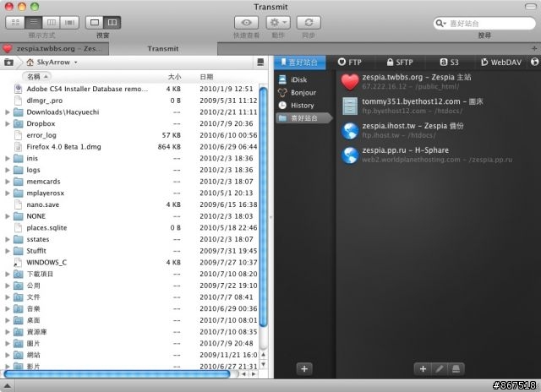Open the SkyArrow path dropdown

point(52,63)
